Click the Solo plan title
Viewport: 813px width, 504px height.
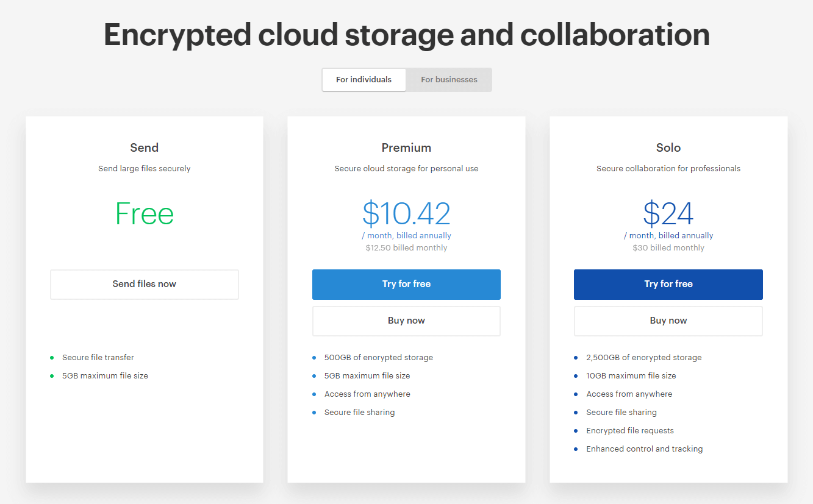coord(668,147)
